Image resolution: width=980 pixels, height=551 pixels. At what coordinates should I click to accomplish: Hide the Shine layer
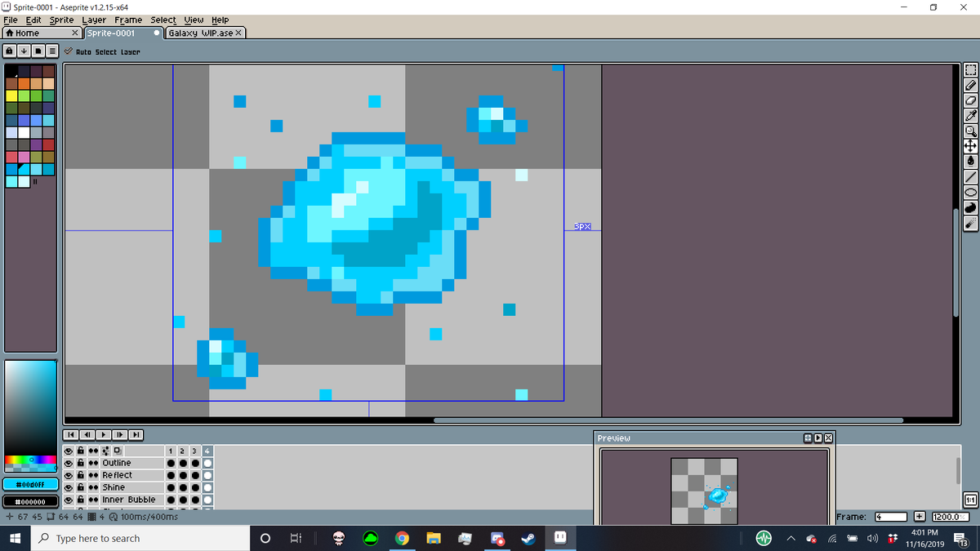coord(69,487)
